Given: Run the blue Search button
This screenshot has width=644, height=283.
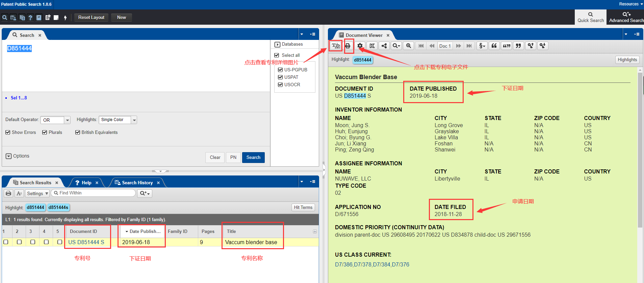Looking at the screenshot, I should 253,158.
